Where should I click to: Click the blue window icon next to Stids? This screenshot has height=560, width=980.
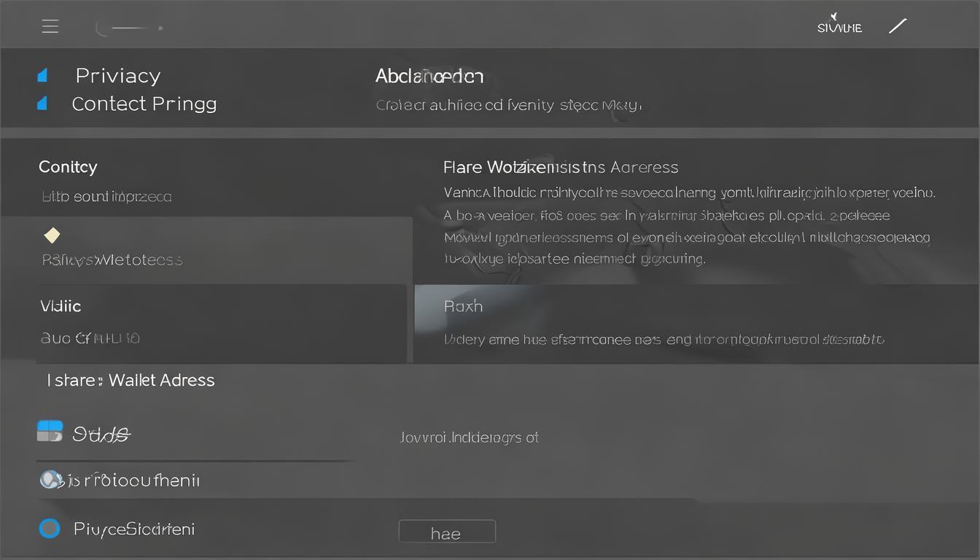click(50, 431)
